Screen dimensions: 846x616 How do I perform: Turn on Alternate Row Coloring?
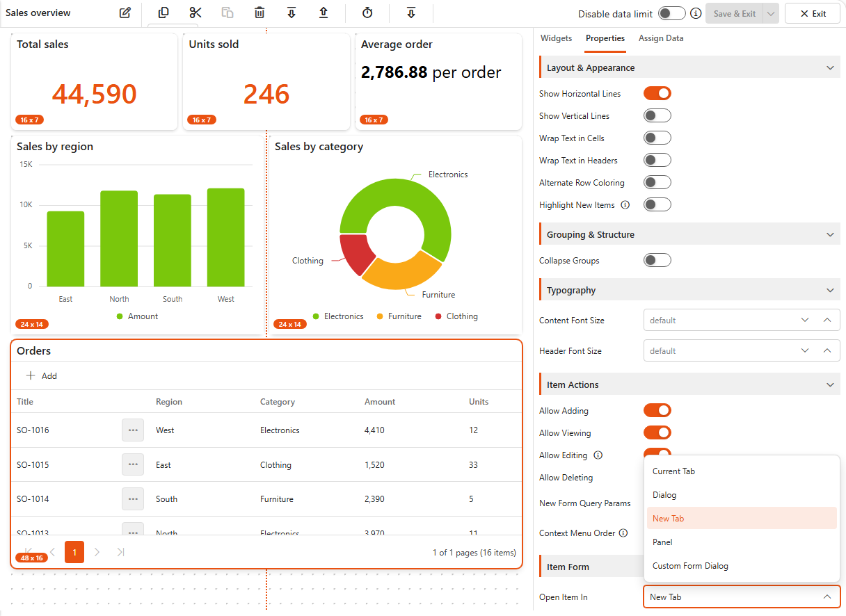pos(657,182)
